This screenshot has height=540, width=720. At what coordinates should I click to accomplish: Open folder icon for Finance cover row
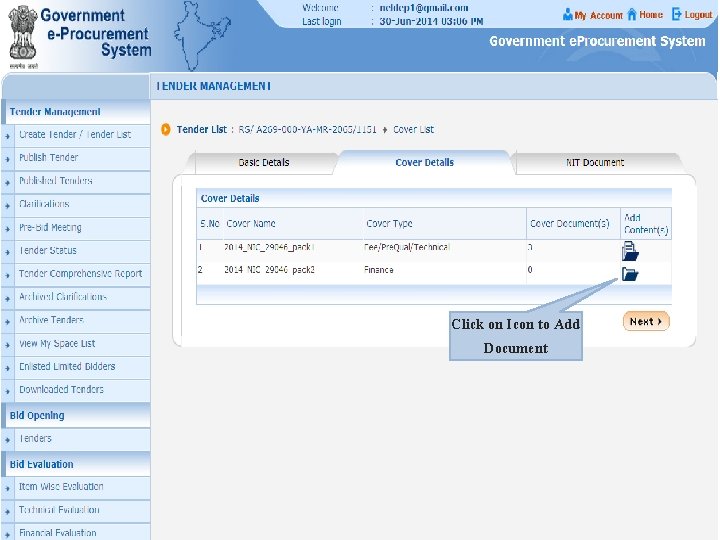(630, 274)
